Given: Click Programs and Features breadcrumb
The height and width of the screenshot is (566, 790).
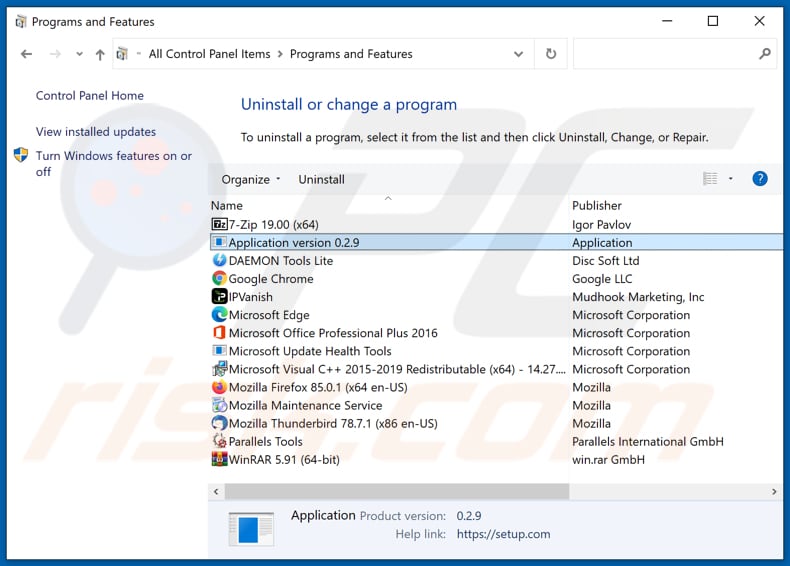Looking at the screenshot, I should (x=351, y=54).
